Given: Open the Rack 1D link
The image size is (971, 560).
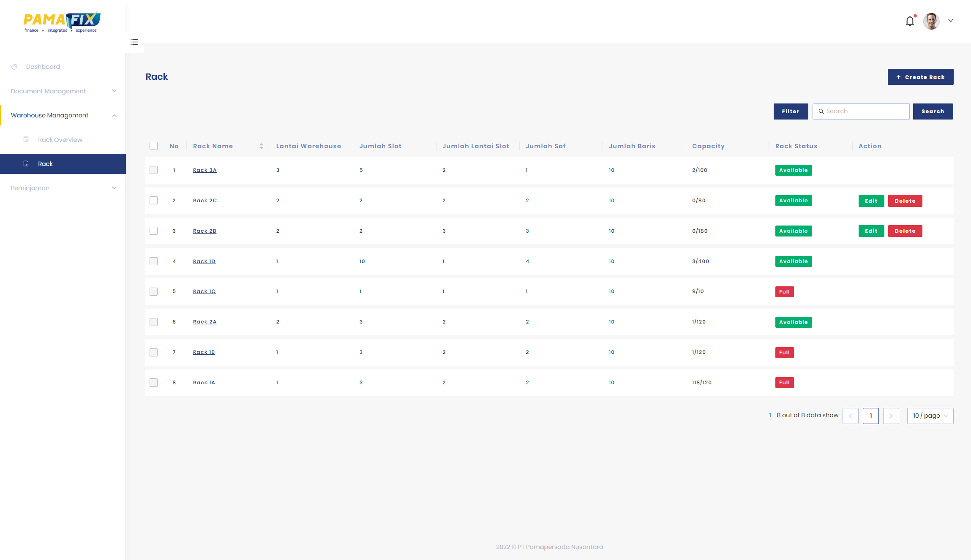Looking at the screenshot, I should pos(204,261).
